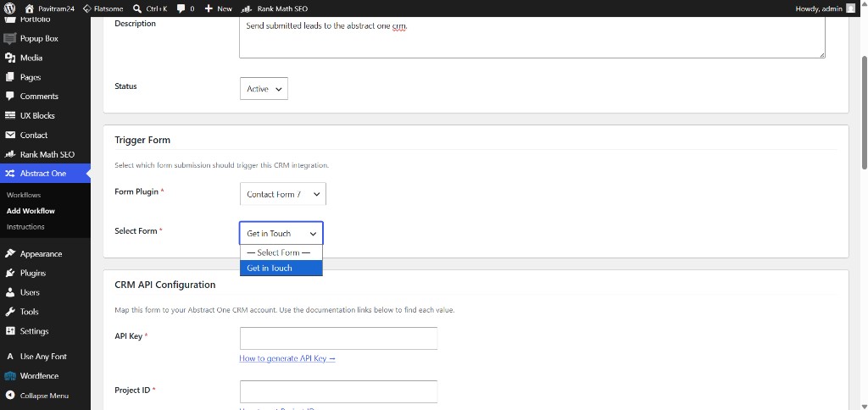View comments bubble in admin bar

186,8
